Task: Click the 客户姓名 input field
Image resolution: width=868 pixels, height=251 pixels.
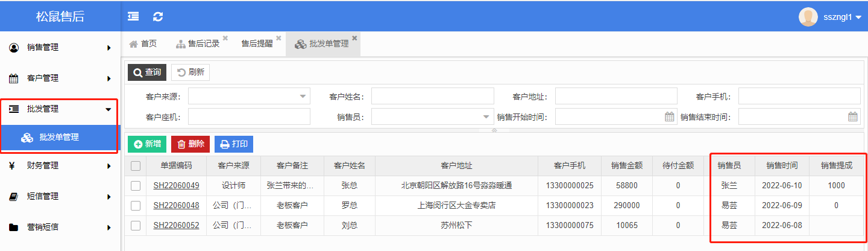Action: (432, 97)
